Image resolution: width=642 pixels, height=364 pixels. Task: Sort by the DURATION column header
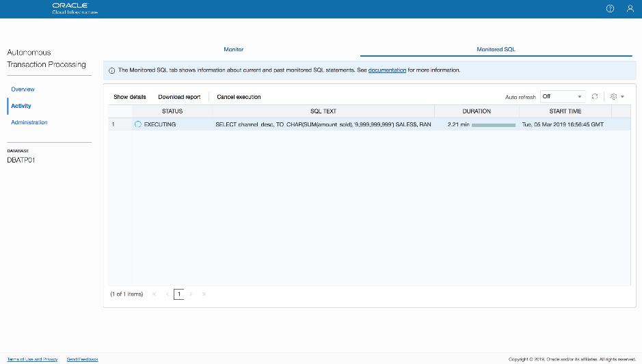477,111
